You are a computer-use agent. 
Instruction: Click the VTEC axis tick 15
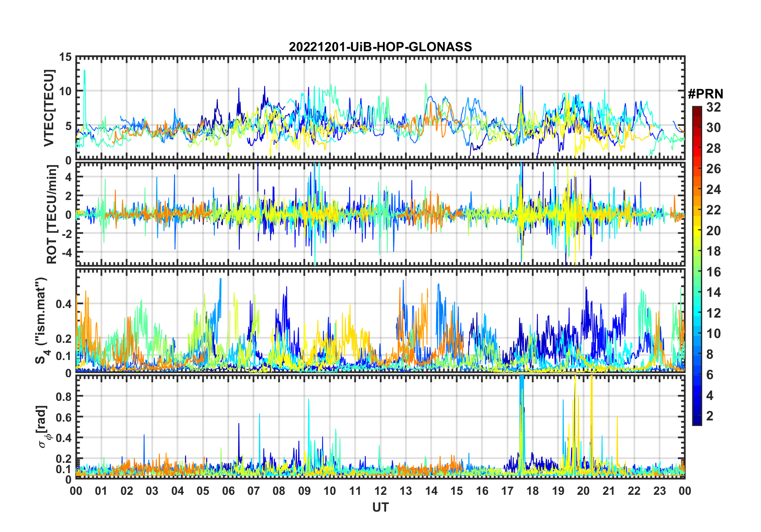pos(66,57)
